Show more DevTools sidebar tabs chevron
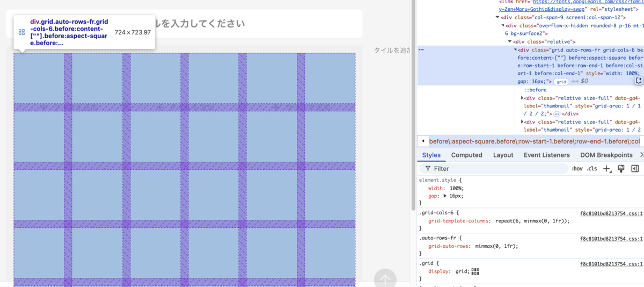 (641, 155)
